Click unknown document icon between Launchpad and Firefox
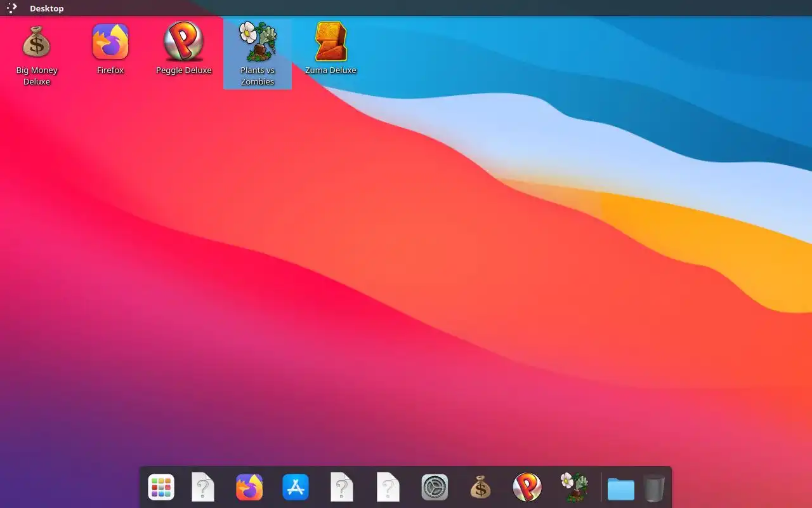812x508 pixels. [203, 487]
